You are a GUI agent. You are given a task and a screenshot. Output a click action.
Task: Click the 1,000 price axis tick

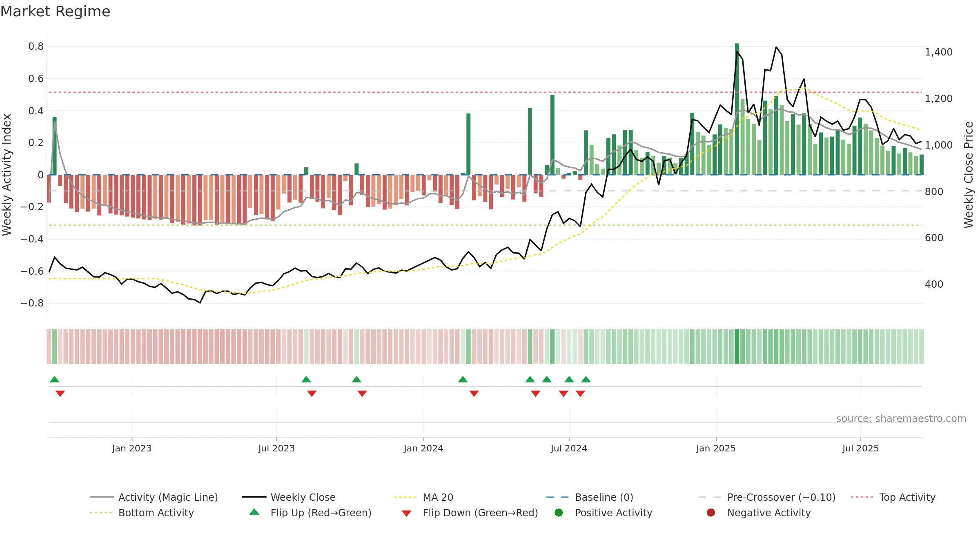click(938, 145)
